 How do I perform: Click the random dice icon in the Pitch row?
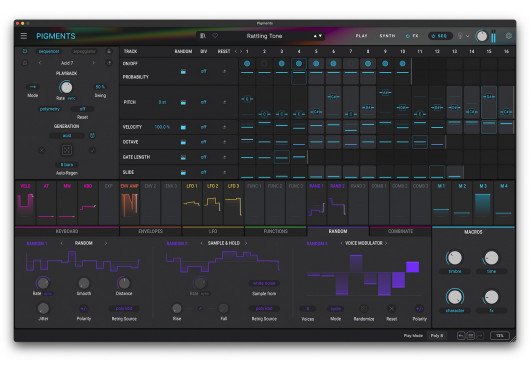click(183, 102)
